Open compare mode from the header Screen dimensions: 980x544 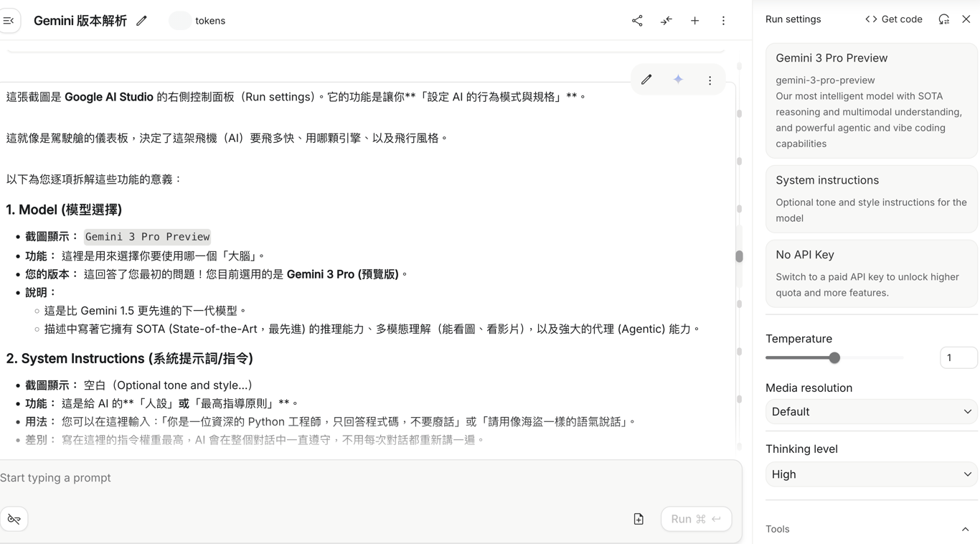click(x=666, y=21)
